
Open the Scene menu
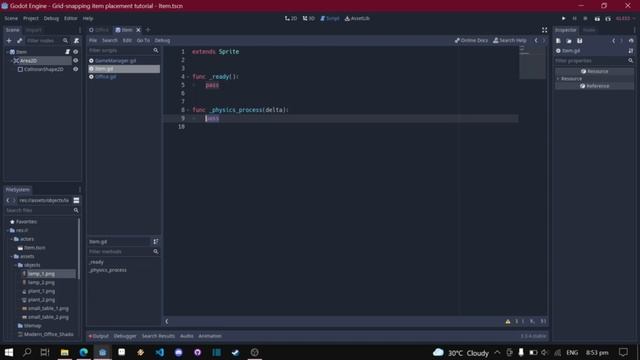tap(11, 18)
